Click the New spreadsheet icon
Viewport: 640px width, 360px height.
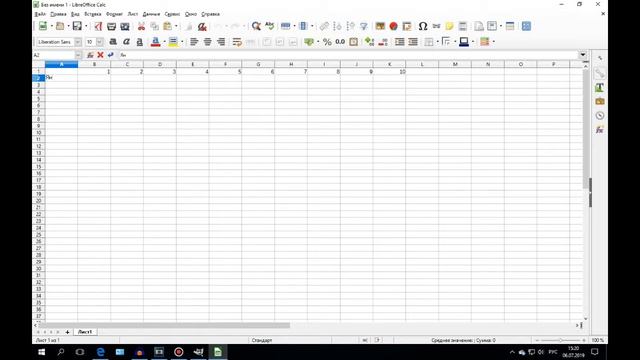coord(42,26)
